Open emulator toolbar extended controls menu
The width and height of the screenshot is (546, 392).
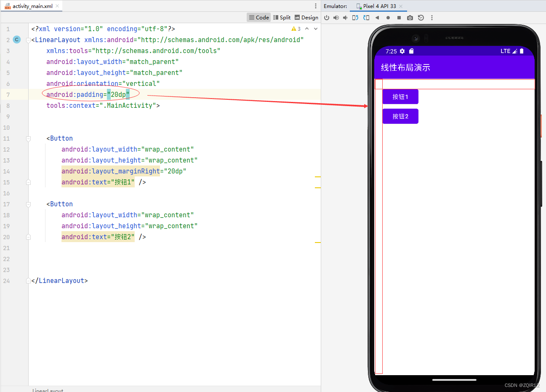[x=432, y=18]
